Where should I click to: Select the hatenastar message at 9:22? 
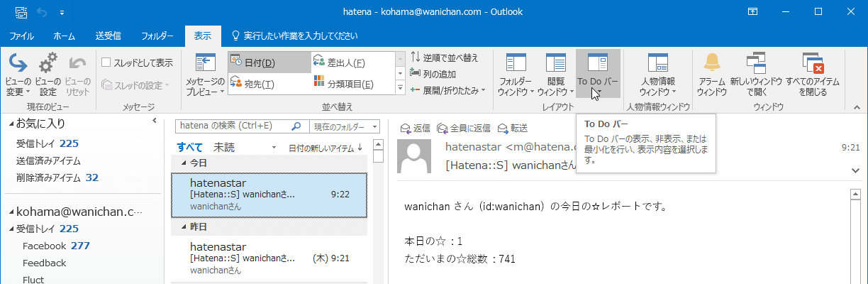[269, 195]
